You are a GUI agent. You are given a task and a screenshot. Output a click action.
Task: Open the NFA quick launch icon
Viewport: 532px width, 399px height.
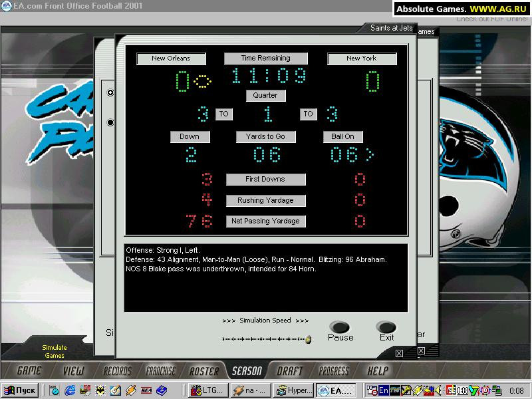pyautogui.click(x=146, y=390)
